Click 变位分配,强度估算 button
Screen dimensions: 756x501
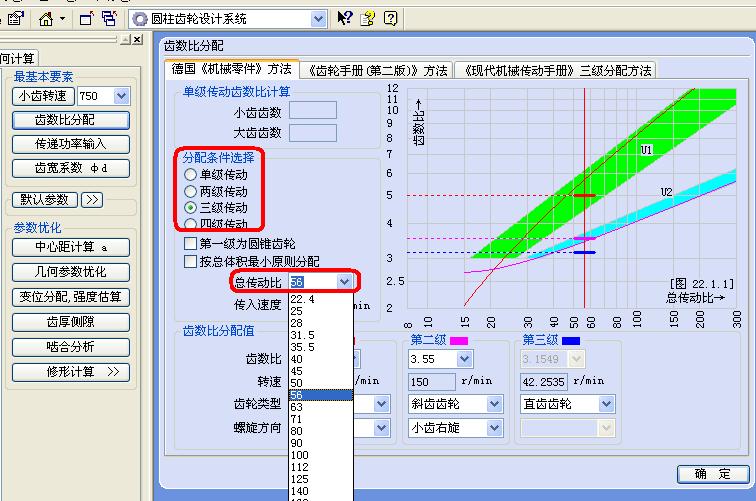[x=70, y=297]
